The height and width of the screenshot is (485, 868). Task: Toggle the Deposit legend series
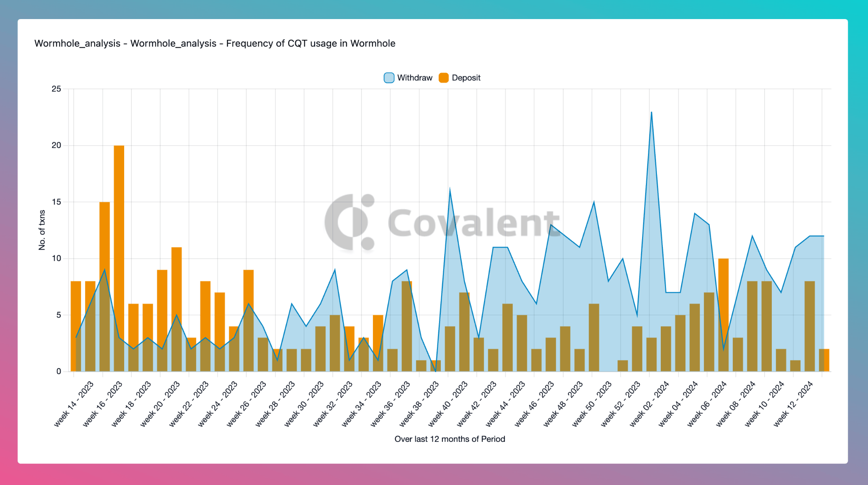(459, 78)
